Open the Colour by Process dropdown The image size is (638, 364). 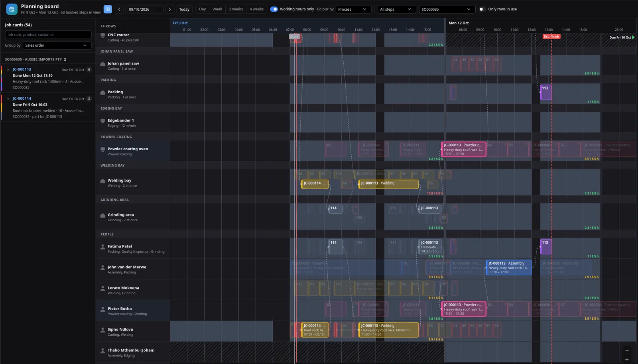(353, 9)
